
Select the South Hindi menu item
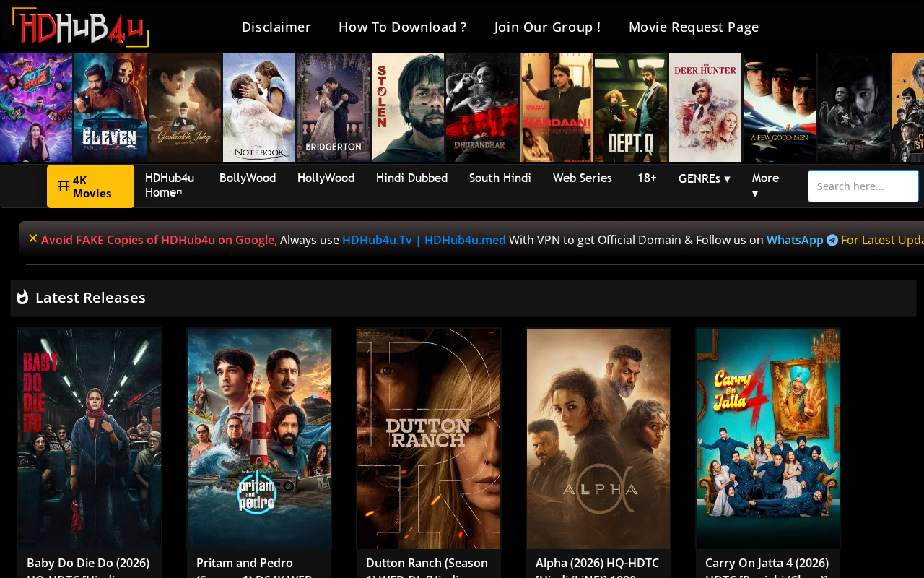(x=500, y=178)
